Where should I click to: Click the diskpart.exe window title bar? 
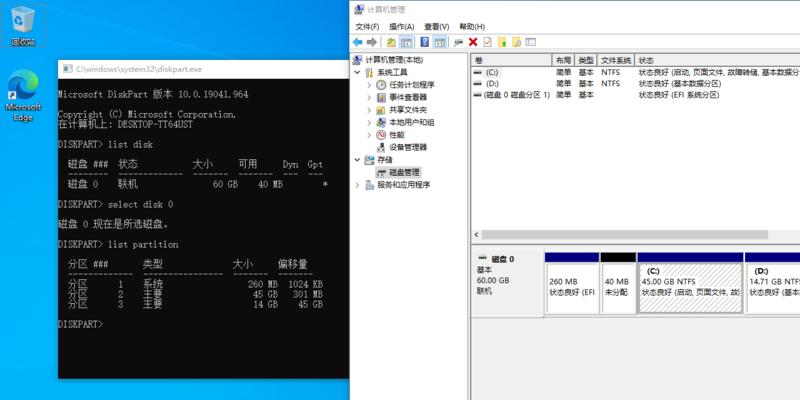click(x=204, y=69)
